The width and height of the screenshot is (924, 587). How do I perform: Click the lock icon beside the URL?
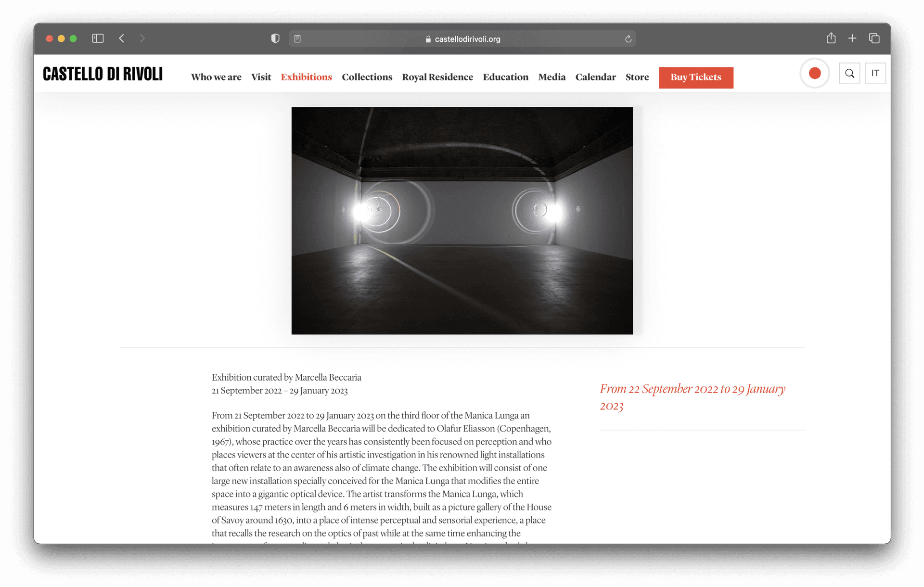pyautogui.click(x=428, y=39)
